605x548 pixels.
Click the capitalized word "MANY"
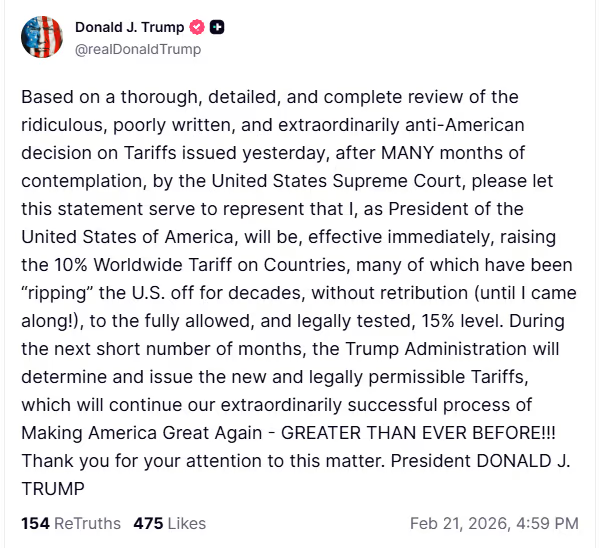pos(407,153)
